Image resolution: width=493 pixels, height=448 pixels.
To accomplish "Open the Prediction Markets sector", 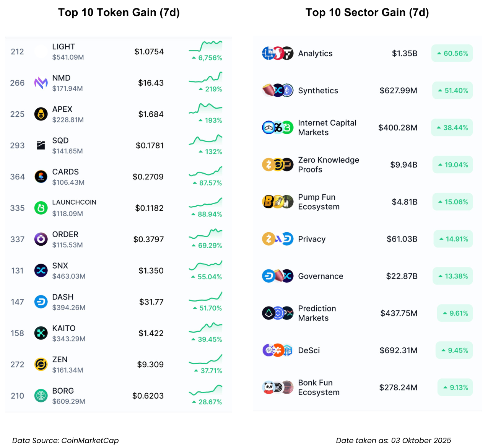I will 317,313.
